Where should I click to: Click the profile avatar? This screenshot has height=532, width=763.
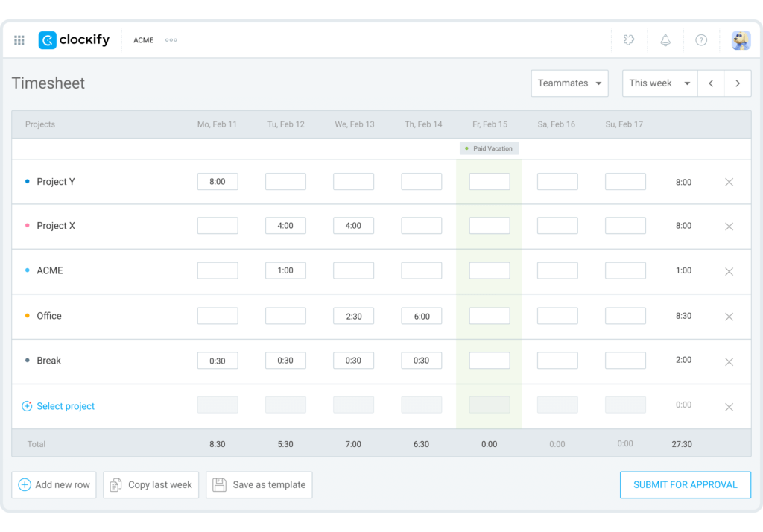(x=740, y=40)
